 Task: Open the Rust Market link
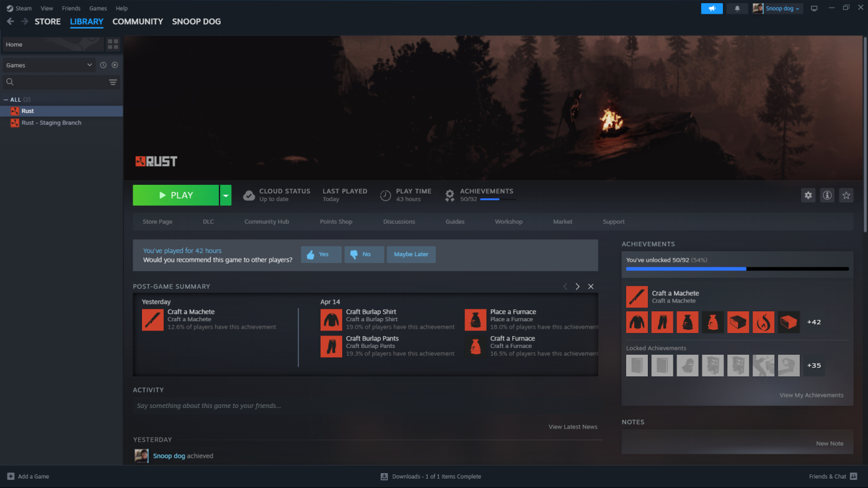[563, 221]
